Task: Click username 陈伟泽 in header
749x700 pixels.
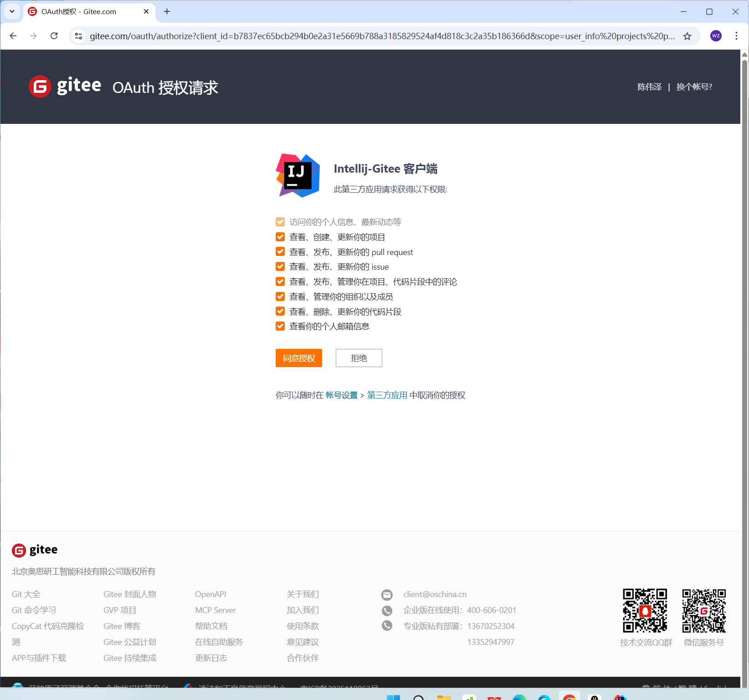Action: point(650,87)
